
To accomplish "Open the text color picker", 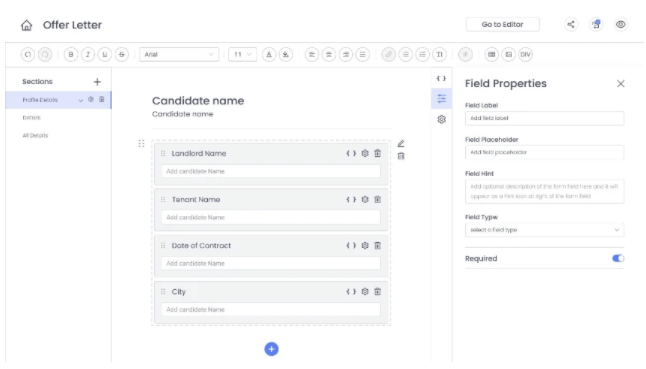I will [269, 54].
